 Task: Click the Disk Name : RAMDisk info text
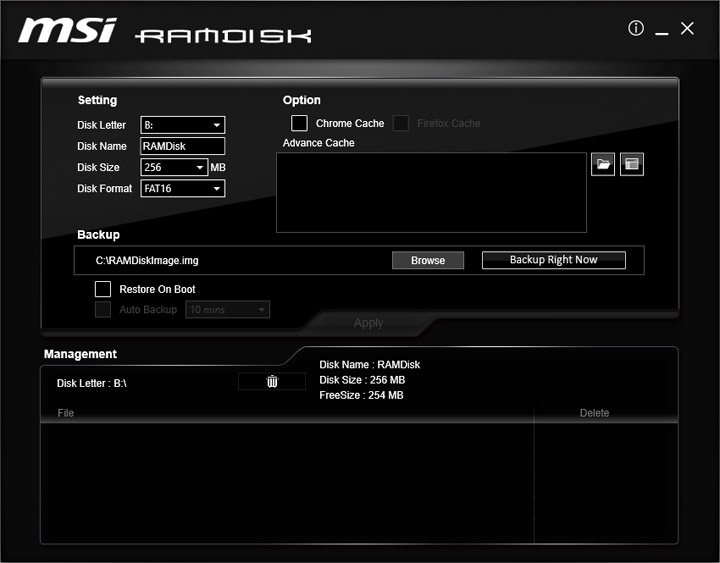pyautogui.click(x=370, y=365)
